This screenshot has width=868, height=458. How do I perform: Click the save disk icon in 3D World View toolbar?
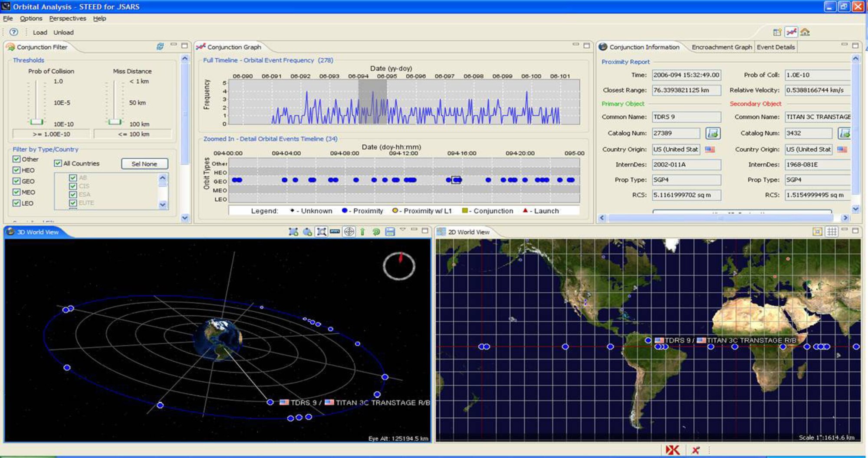coord(390,232)
